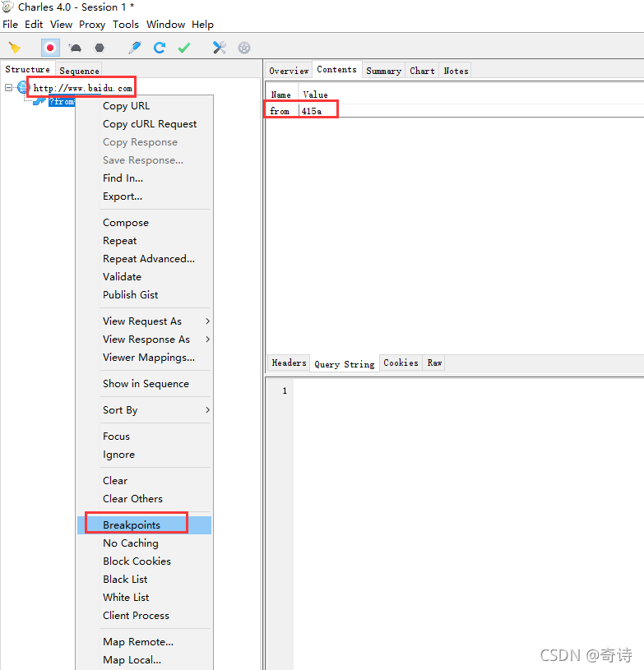Select Clear menu entry
Viewport: 644px width, 670px height.
(x=144, y=481)
